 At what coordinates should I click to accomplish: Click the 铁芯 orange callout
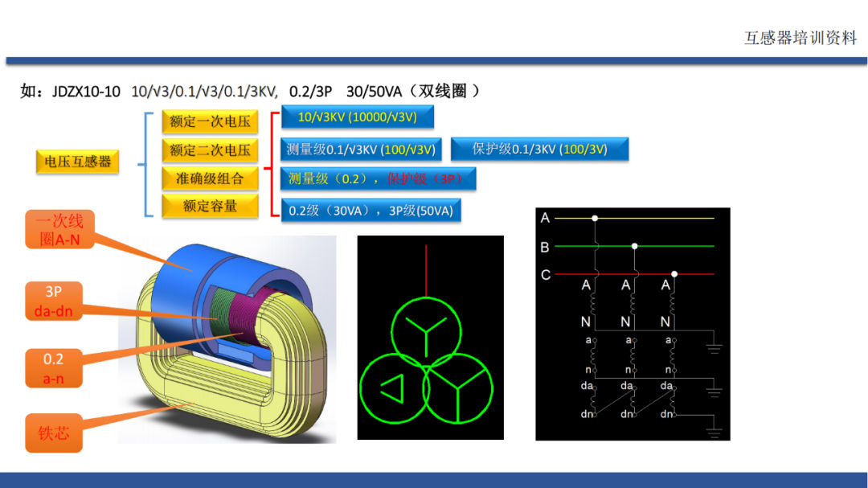click(x=53, y=433)
